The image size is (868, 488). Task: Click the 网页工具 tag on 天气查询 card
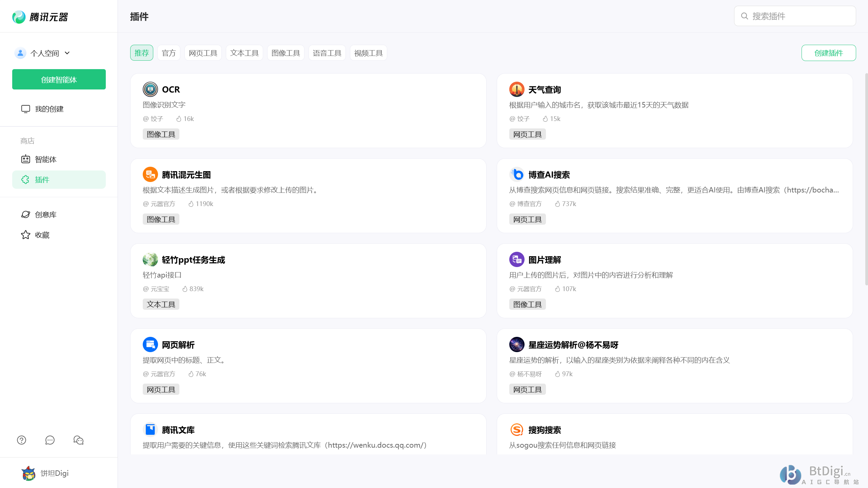click(x=528, y=134)
